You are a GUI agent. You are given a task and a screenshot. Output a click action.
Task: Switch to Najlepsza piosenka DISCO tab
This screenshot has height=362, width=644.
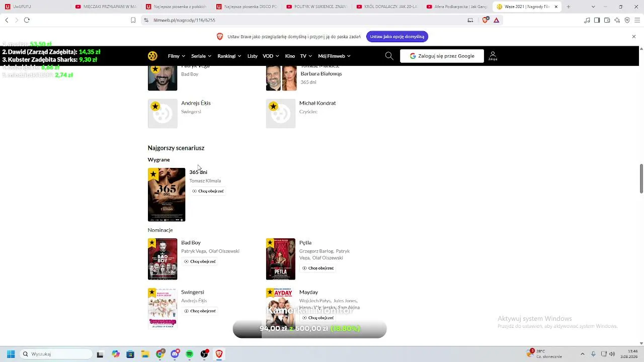coord(246,7)
